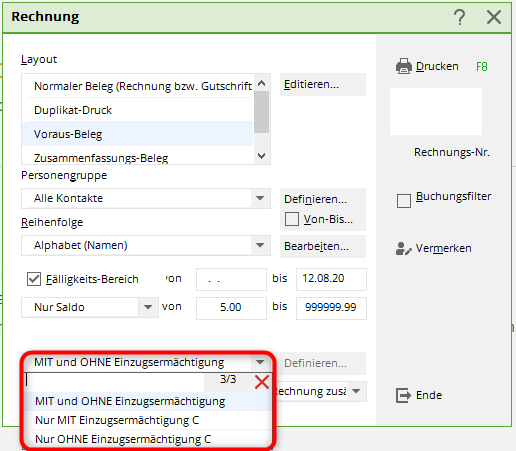Image resolution: width=516 pixels, height=451 pixels.
Task: Clear the dropdown search with red X
Action: (262, 382)
